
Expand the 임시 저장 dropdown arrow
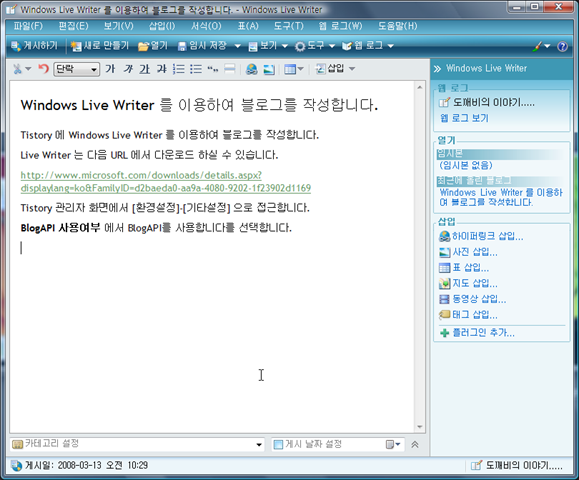point(237,46)
